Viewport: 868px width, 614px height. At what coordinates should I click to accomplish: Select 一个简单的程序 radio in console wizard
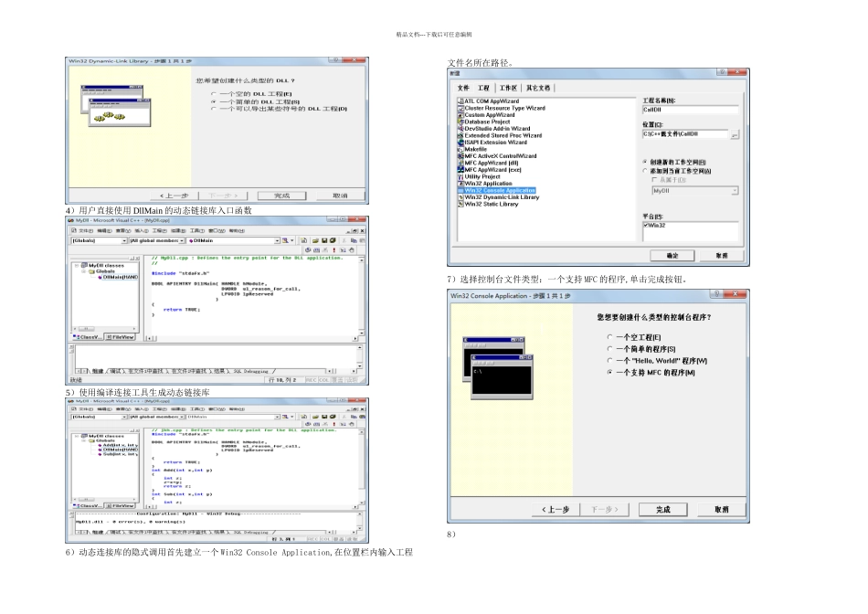pos(609,349)
